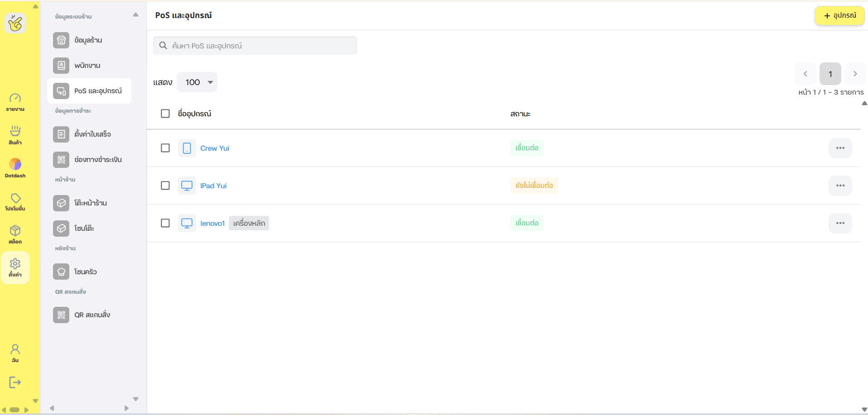Open the lenovo1 device link
This screenshot has height=415, width=868.
tap(212, 224)
